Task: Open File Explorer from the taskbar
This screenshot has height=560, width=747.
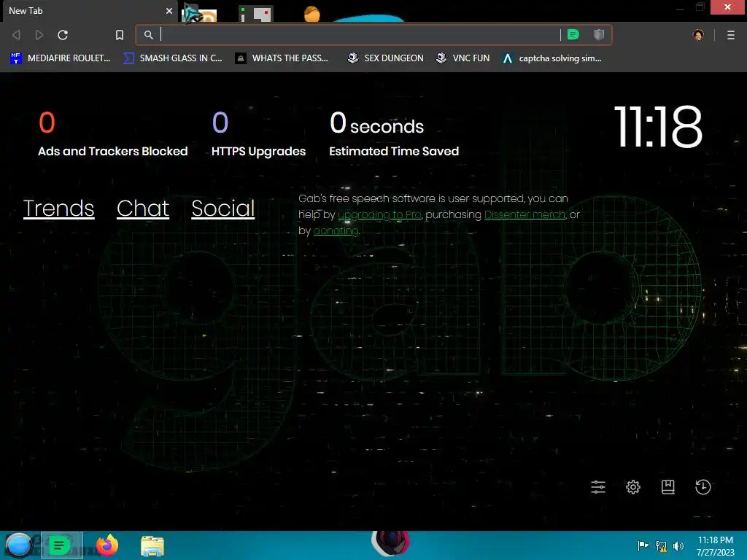Action: click(152, 546)
